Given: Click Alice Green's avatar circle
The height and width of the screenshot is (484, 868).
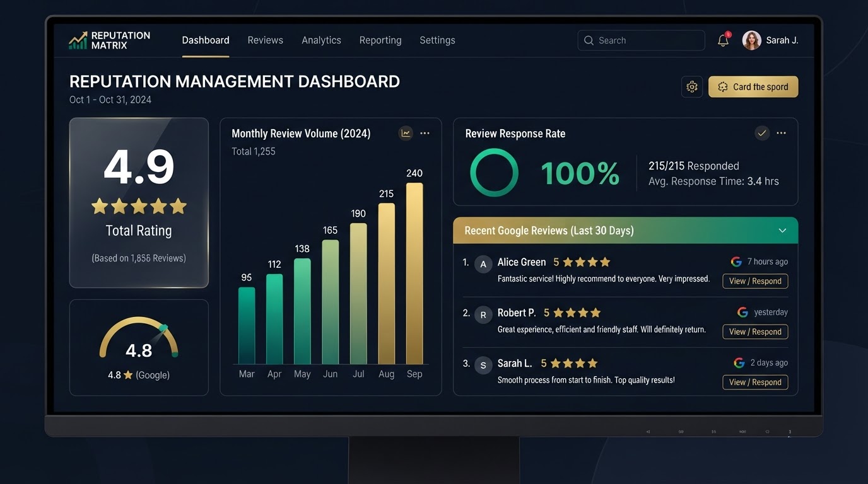Looking at the screenshot, I should click(483, 264).
